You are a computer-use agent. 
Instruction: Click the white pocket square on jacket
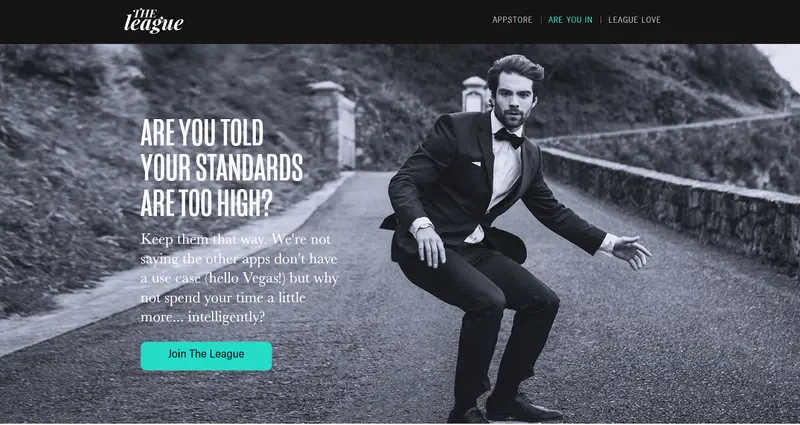(x=477, y=164)
